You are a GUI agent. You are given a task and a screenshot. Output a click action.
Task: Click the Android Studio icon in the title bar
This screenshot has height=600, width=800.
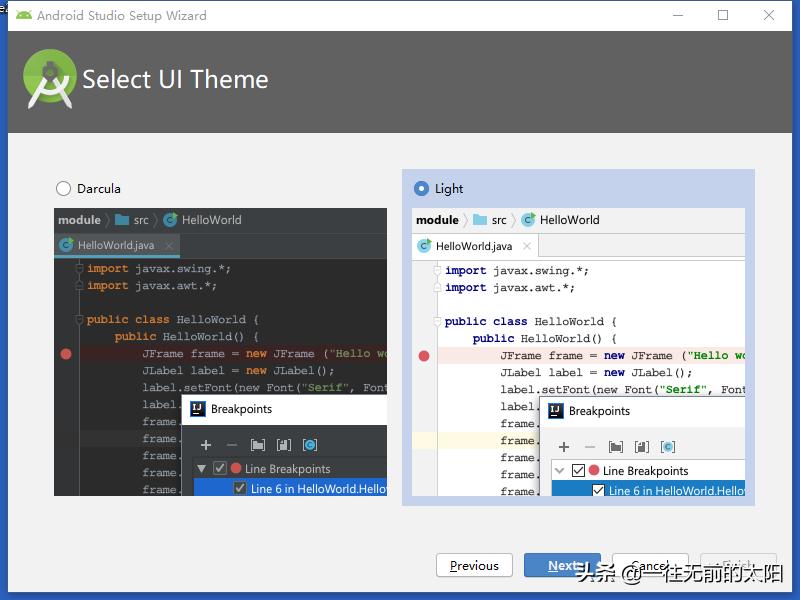coord(25,15)
